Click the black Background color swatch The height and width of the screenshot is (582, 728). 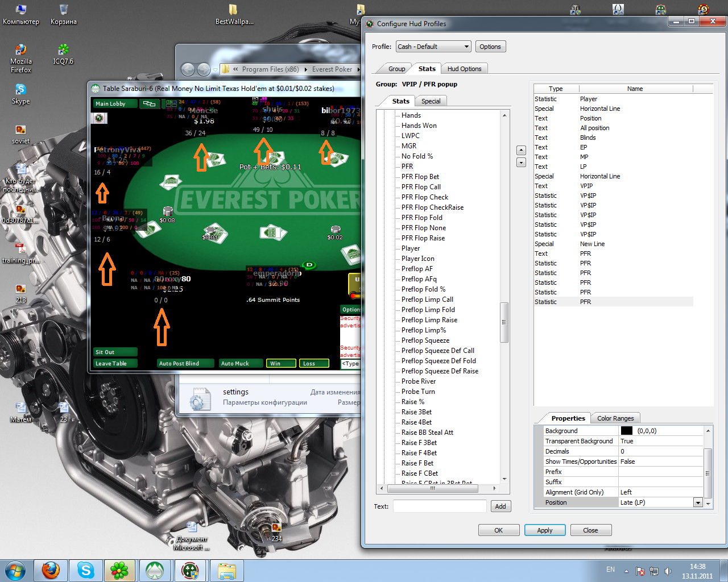627,431
